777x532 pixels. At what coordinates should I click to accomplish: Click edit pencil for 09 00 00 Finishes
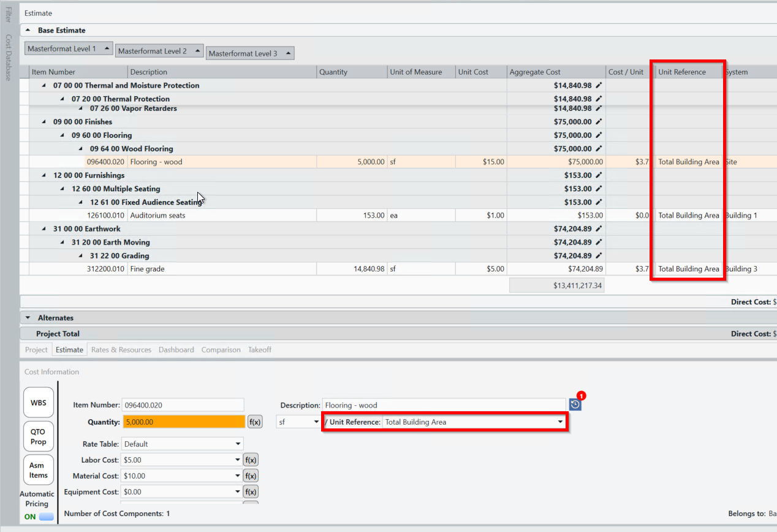599,122
